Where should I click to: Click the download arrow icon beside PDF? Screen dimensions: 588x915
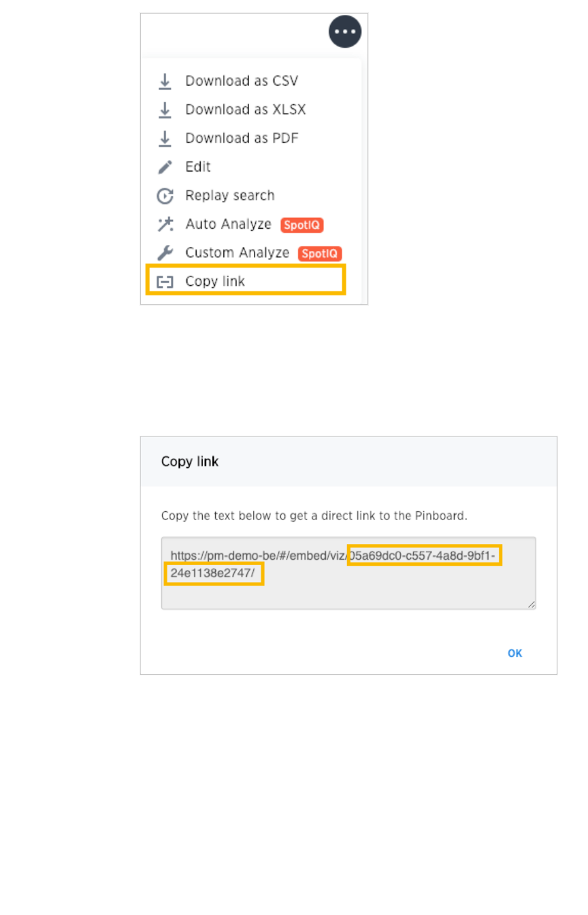[165, 138]
